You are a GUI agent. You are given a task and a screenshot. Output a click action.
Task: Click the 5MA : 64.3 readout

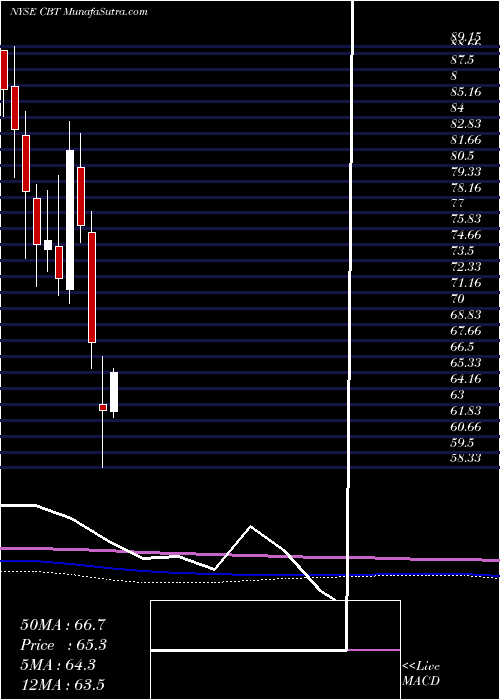(x=59, y=665)
